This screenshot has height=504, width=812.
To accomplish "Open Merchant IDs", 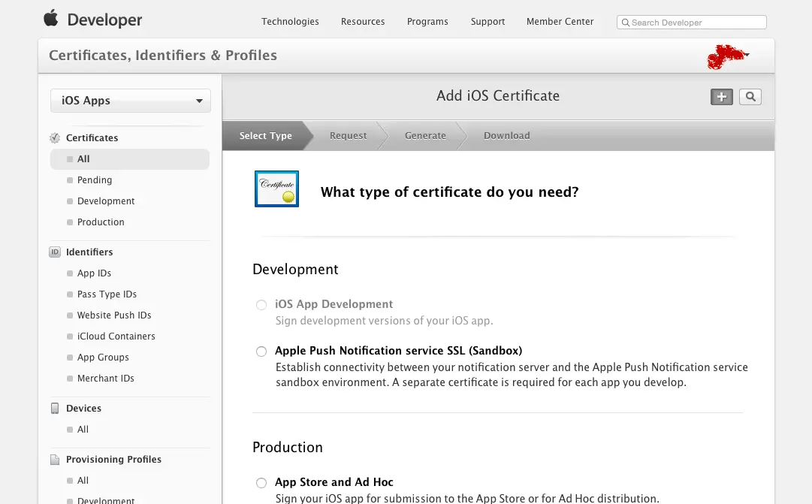I will click(105, 378).
